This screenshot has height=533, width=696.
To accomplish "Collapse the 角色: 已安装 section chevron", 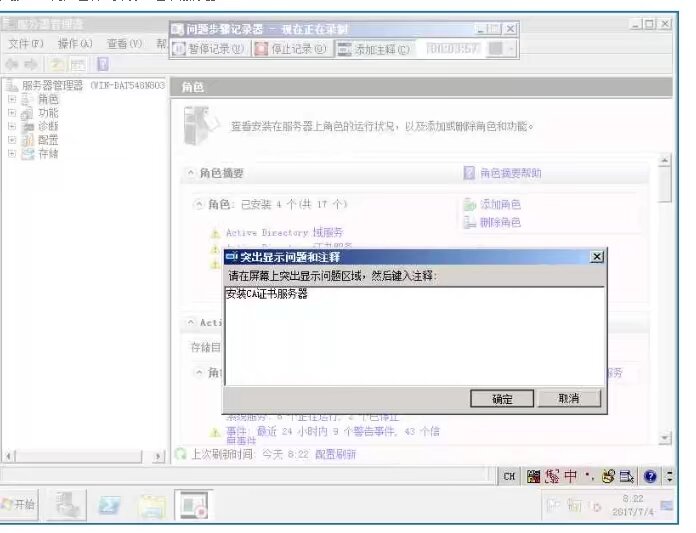I will click(x=198, y=204).
